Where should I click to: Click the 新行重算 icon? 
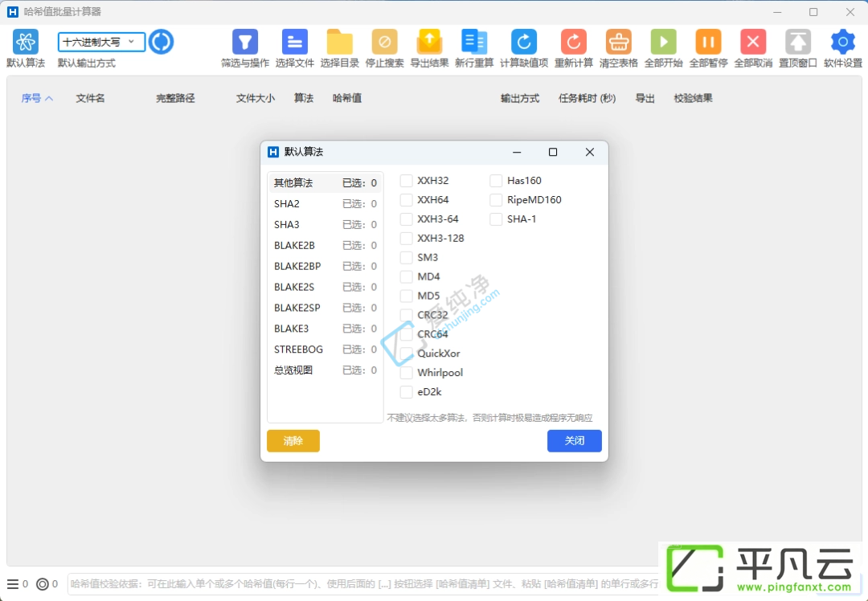pyautogui.click(x=474, y=42)
